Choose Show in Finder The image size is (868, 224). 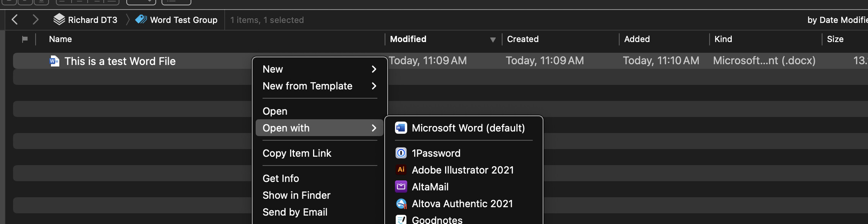point(320,195)
